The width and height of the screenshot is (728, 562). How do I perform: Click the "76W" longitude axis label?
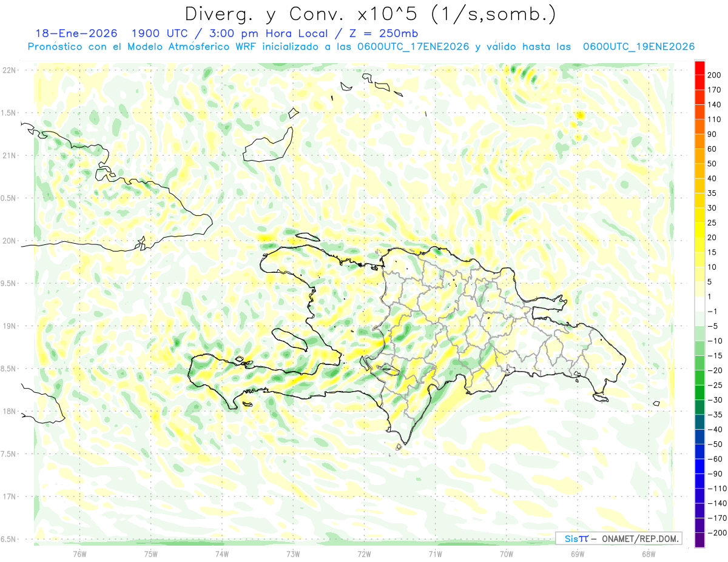click(79, 553)
